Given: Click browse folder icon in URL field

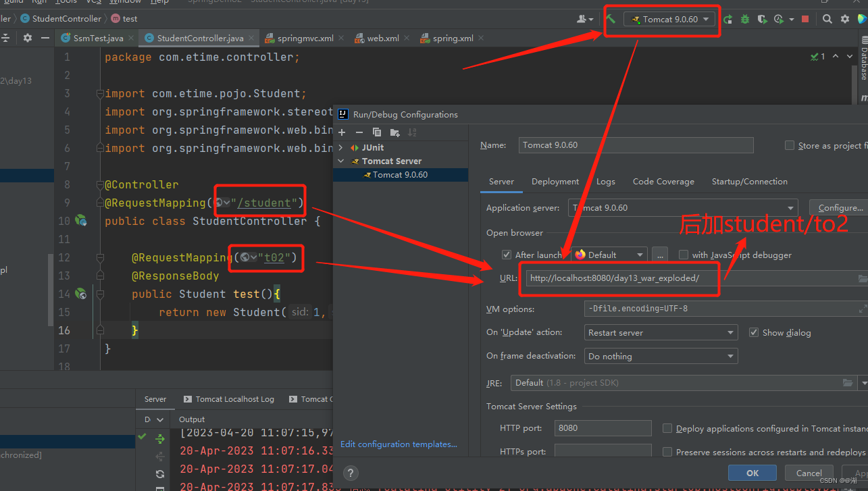Looking at the screenshot, I should click(862, 278).
